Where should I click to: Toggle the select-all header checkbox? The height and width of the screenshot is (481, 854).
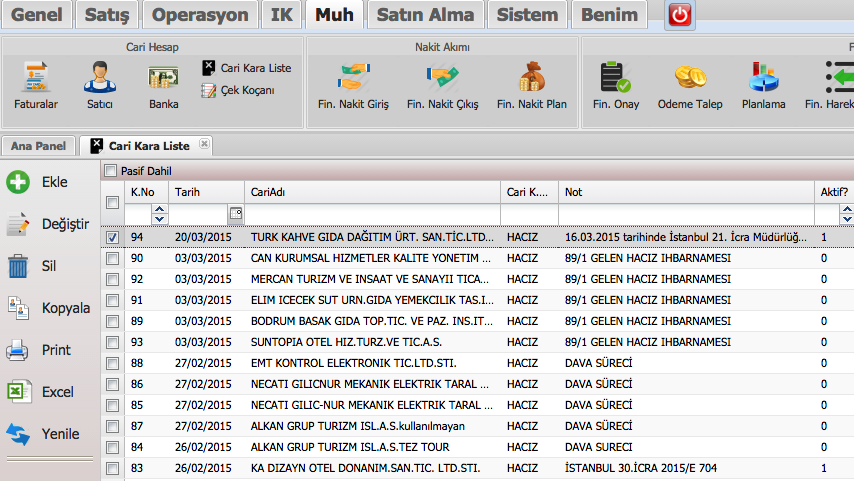112,203
